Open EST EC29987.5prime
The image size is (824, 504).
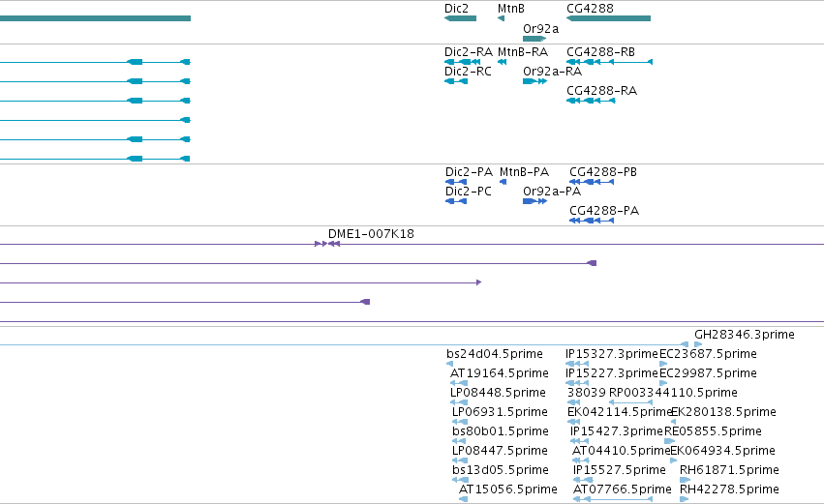(x=708, y=373)
